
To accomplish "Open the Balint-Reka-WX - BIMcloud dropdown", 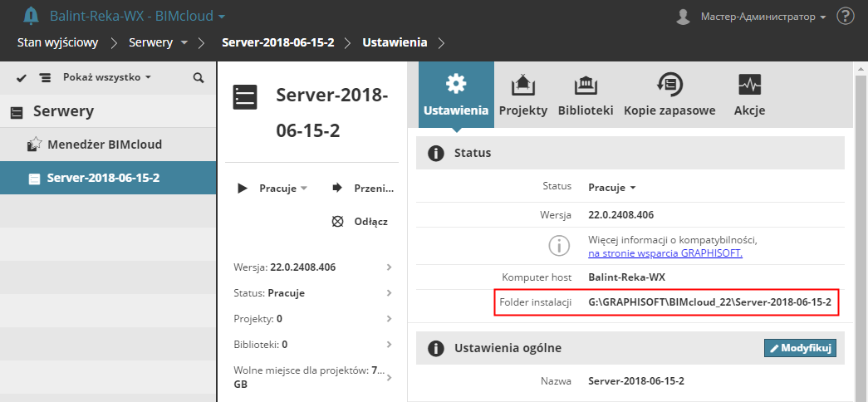I will [137, 16].
